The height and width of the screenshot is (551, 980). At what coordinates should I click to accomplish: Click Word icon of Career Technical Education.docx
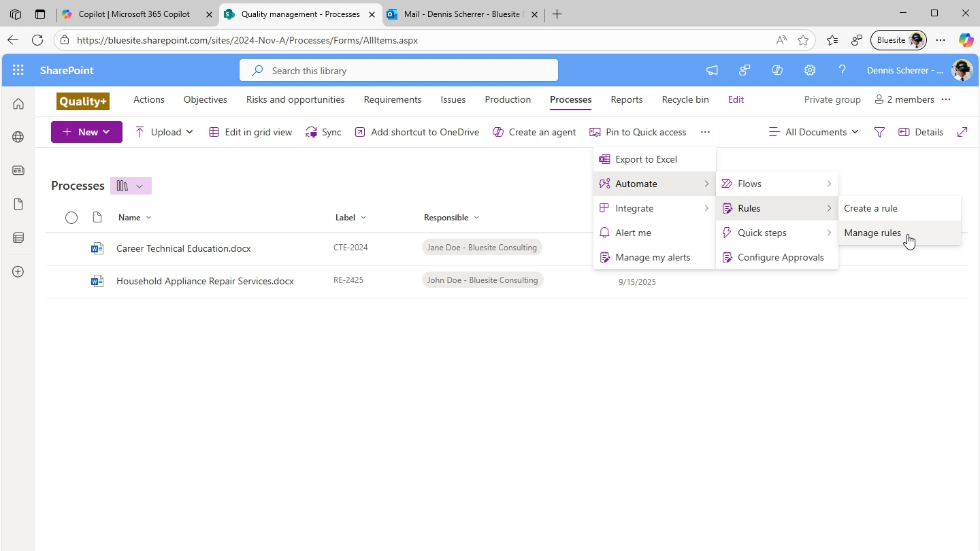(97, 248)
